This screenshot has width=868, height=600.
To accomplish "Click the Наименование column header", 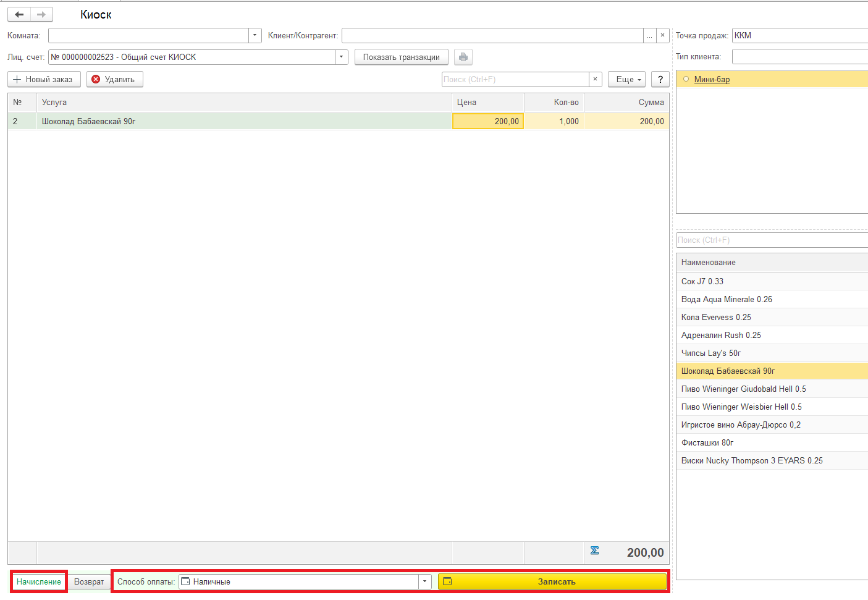I will 772,263.
